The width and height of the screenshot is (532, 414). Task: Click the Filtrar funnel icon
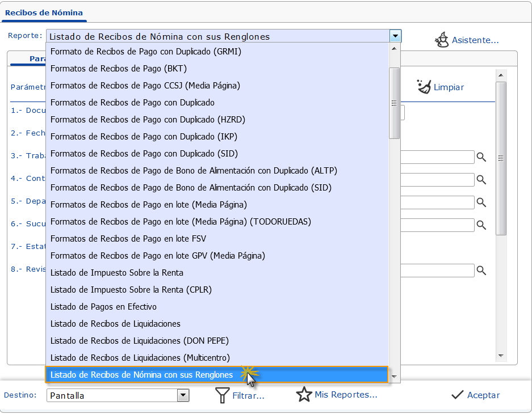[x=223, y=395]
